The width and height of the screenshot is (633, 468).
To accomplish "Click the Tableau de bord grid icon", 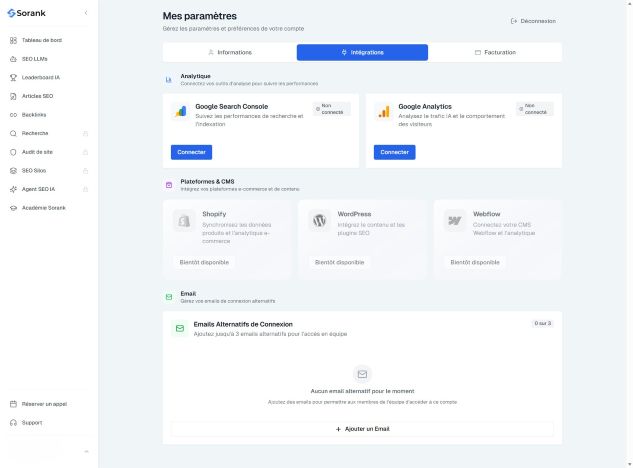I will (x=13, y=40).
